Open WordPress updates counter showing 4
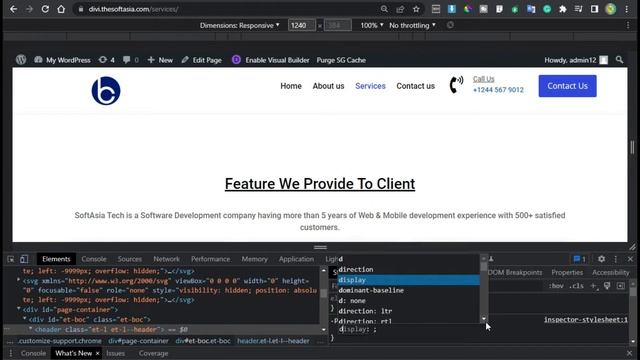Viewport: 640px width, 360px height. 107,60
